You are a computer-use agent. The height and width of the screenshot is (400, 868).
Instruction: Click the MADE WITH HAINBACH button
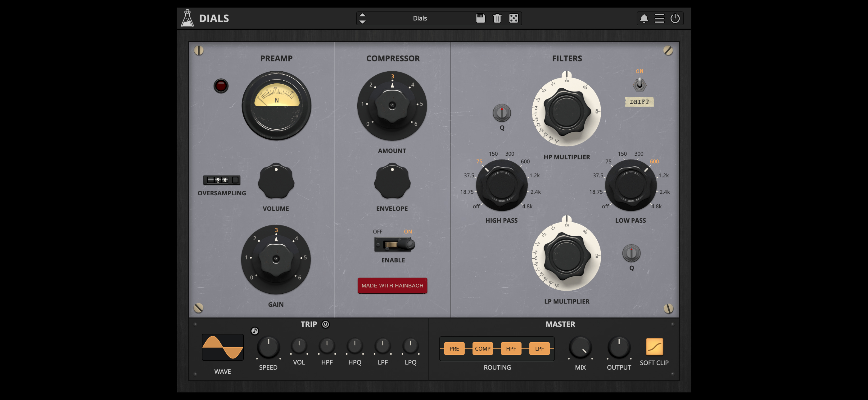pos(392,286)
